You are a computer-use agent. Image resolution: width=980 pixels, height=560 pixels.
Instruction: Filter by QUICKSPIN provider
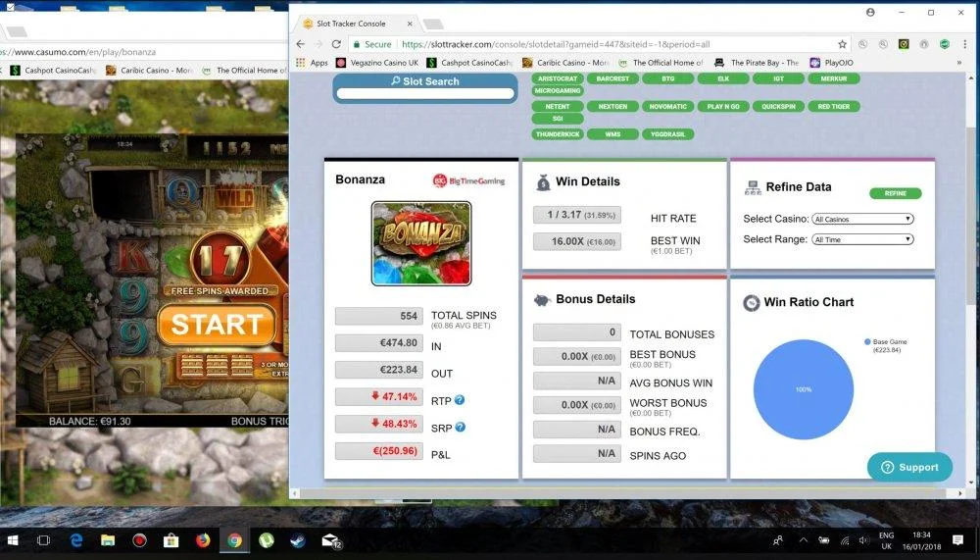click(778, 106)
